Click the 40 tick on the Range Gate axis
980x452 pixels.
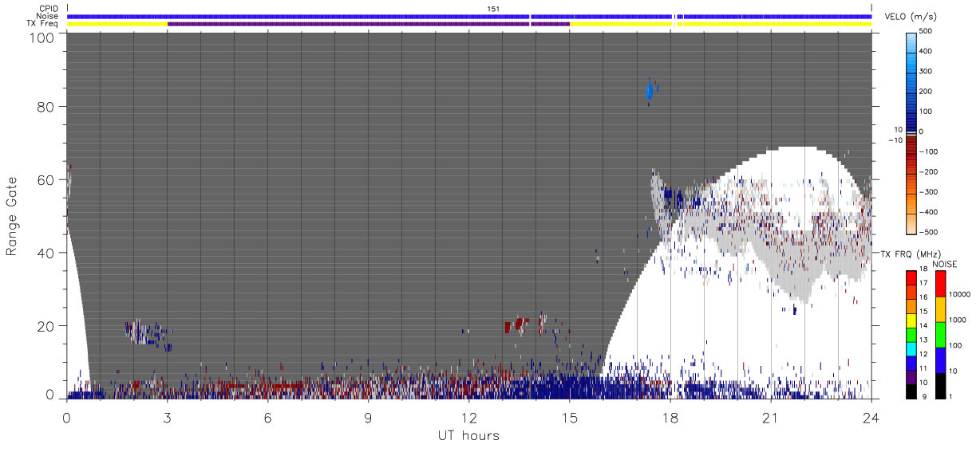[45, 253]
